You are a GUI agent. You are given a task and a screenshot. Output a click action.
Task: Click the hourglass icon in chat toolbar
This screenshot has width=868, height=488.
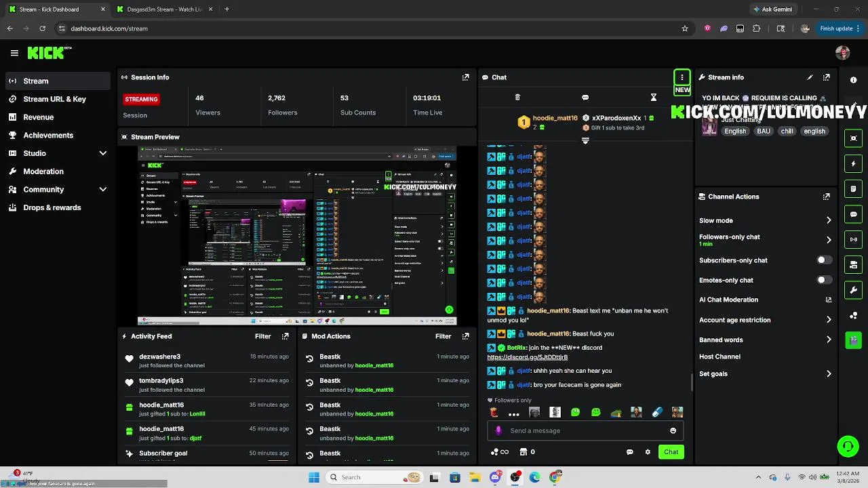653,98
